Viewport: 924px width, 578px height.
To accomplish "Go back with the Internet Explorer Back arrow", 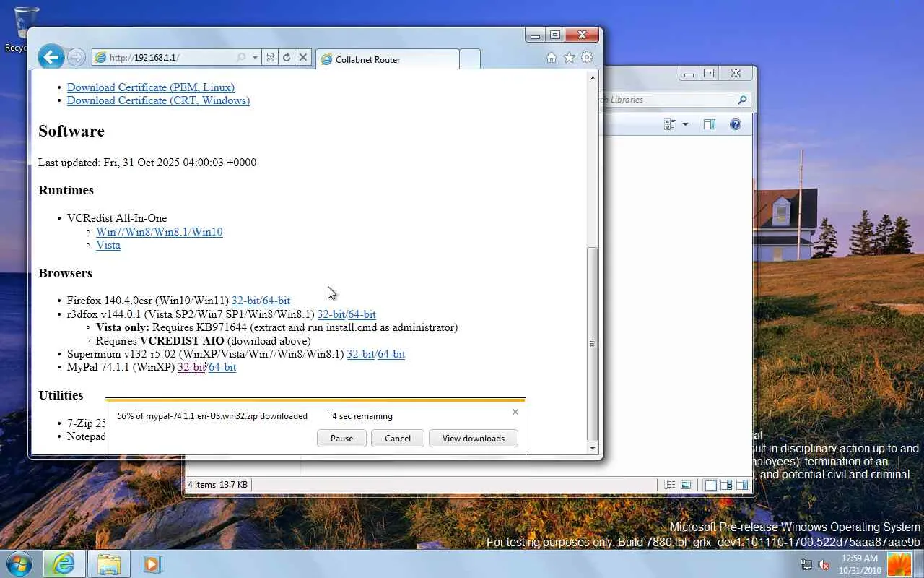I will (x=51, y=57).
